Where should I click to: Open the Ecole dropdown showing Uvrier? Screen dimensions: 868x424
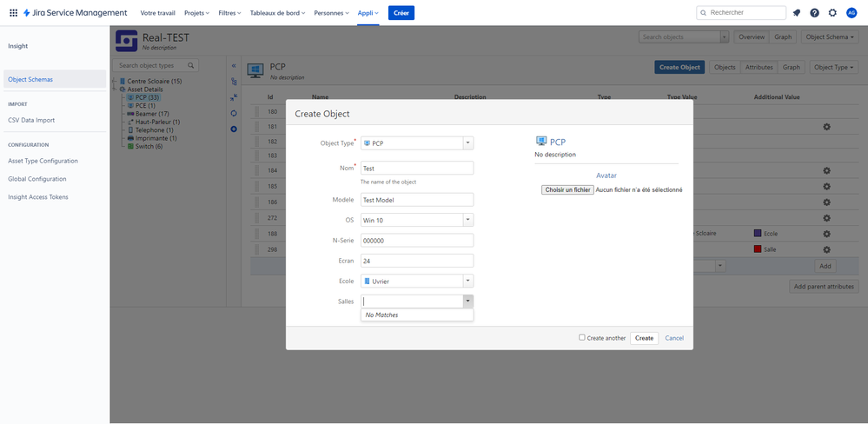(x=417, y=282)
